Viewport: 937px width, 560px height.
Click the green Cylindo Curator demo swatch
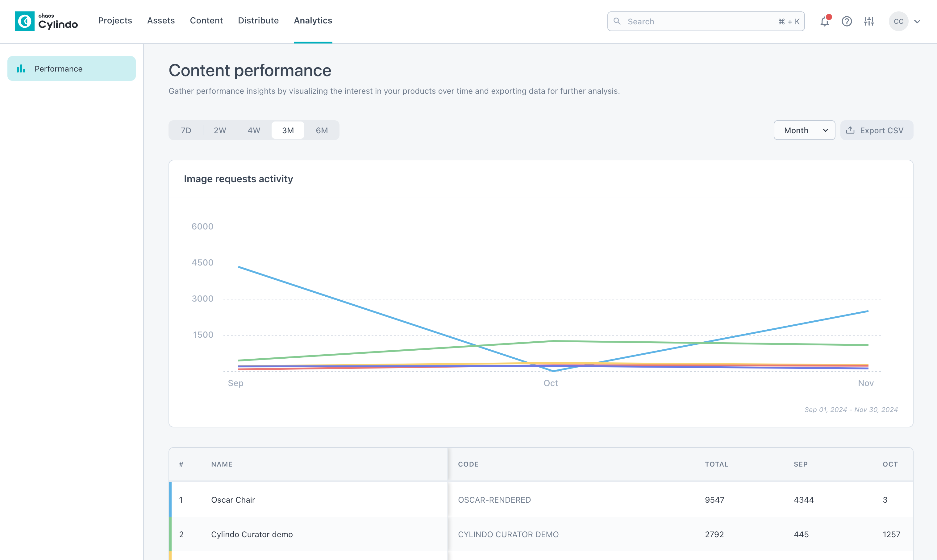point(170,534)
